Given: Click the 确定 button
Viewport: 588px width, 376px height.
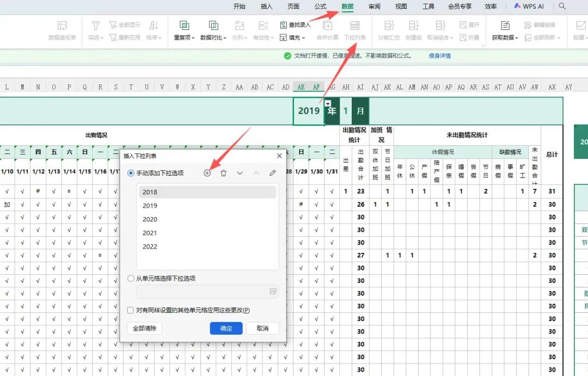Looking at the screenshot, I should tap(226, 329).
